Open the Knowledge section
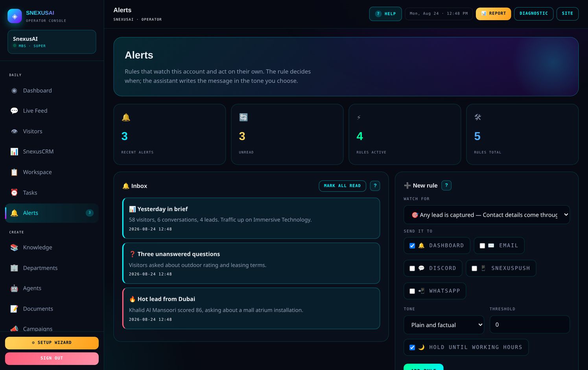The width and height of the screenshot is (588, 370). point(52,248)
